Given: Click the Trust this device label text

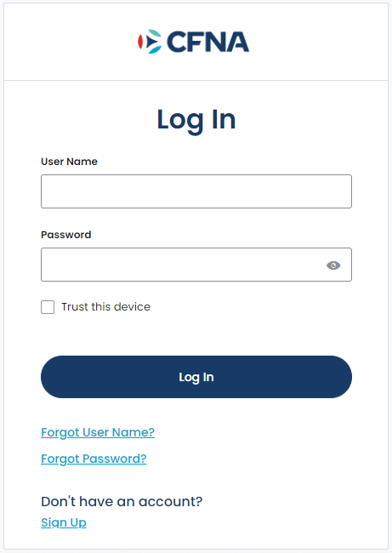Looking at the screenshot, I should tap(105, 307).
